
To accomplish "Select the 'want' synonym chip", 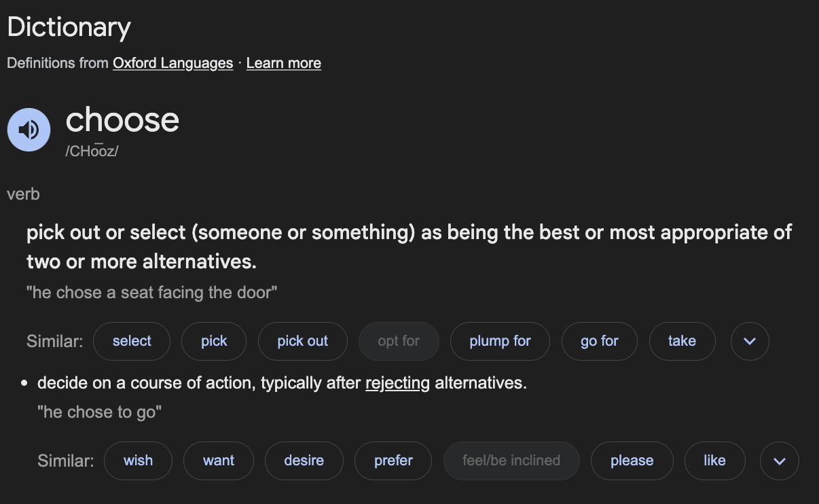I will tap(219, 461).
